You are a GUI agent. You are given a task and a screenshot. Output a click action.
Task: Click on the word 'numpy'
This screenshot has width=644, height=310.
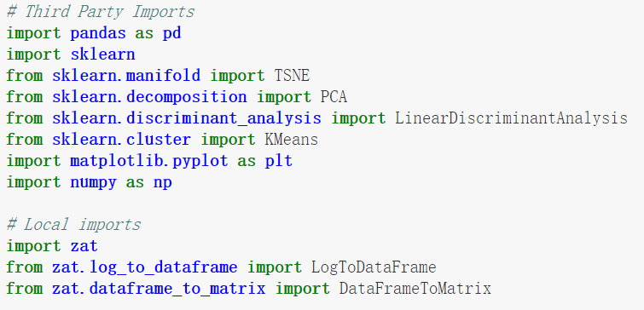coord(93,182)
